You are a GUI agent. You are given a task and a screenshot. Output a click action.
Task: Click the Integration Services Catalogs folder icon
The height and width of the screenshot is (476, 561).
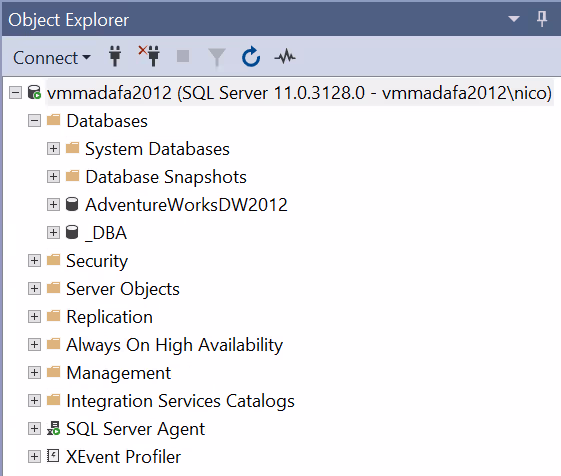[x=54, y=400]
